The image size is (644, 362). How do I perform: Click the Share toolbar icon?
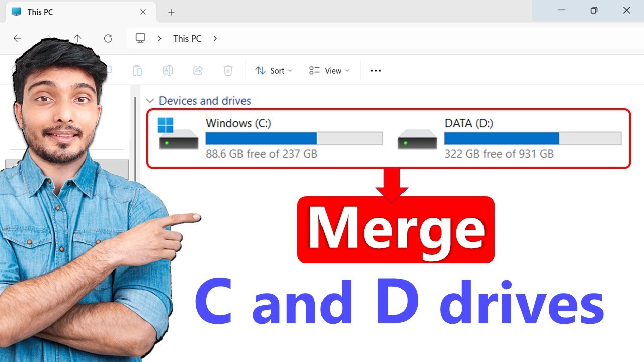(198, 71)
